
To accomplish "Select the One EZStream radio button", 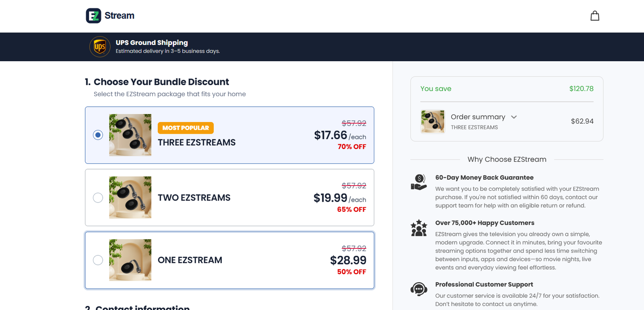I will tap(98, 260).
